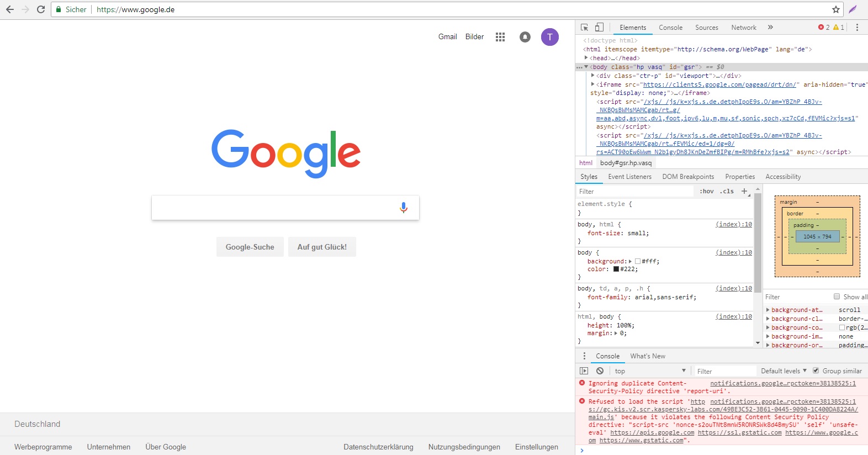This screenshot has width=868, height=455.
Task: Open the Default levels dropdown
Action: pyautogui.click(x=784, y=371)
